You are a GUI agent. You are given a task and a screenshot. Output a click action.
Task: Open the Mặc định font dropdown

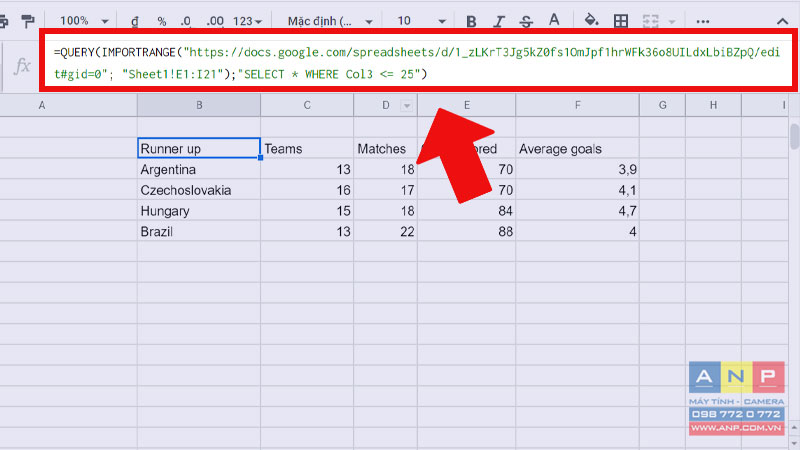[330, 21]
